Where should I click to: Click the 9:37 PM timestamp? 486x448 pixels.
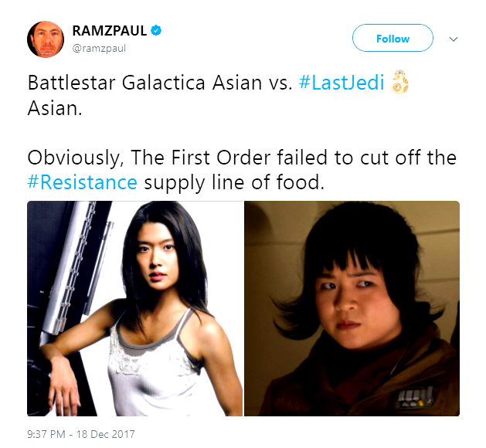point(46,434)
